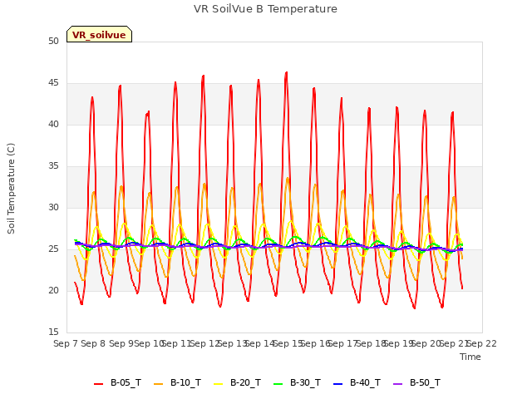532x399 pixels.
Task: Click the green B-30_T legend color marker
Action: pos(278,384)
